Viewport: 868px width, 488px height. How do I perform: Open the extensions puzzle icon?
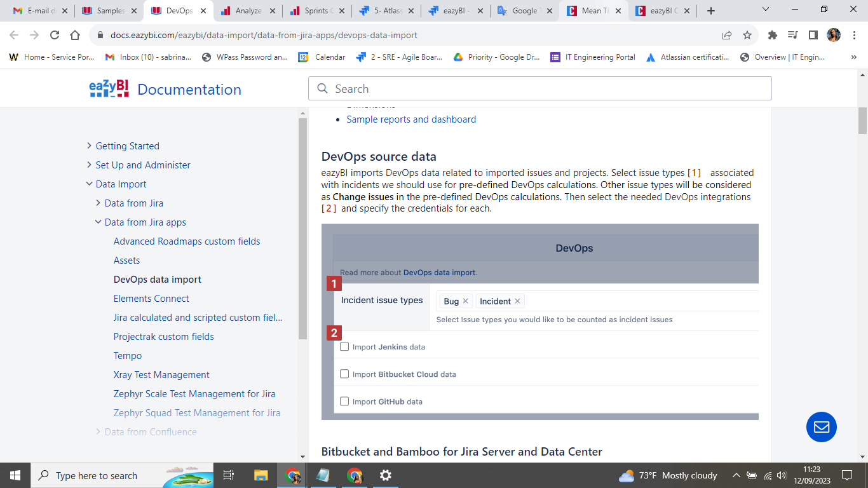pyautogui.click(x=773, y=35)
